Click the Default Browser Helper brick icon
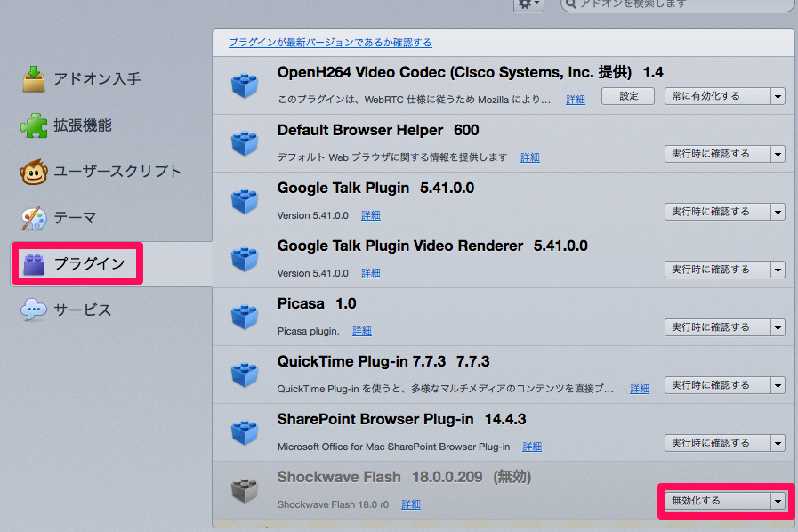798x532 pixels. (x=245, y=143)
